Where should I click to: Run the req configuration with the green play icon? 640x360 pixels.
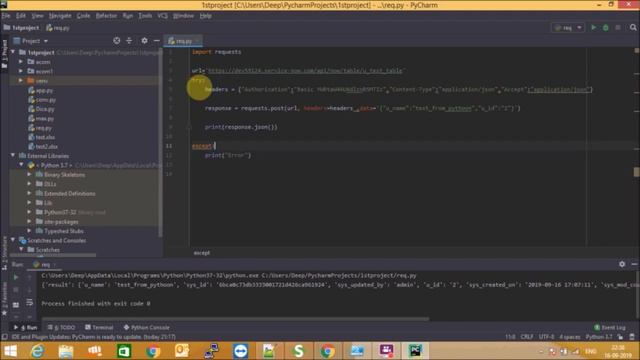[x=593, y=27]
